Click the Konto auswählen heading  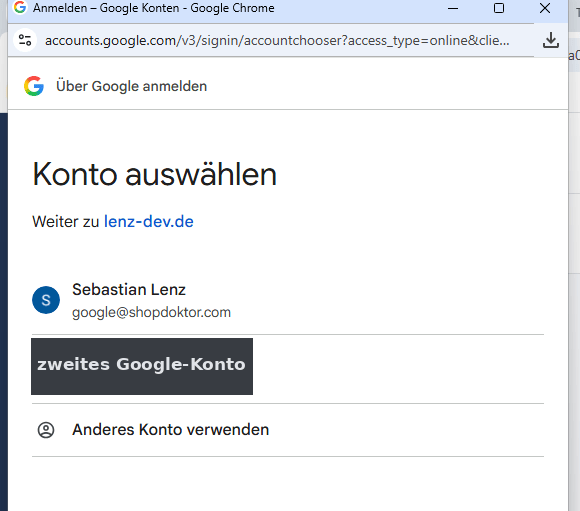[x=155, y=174]
